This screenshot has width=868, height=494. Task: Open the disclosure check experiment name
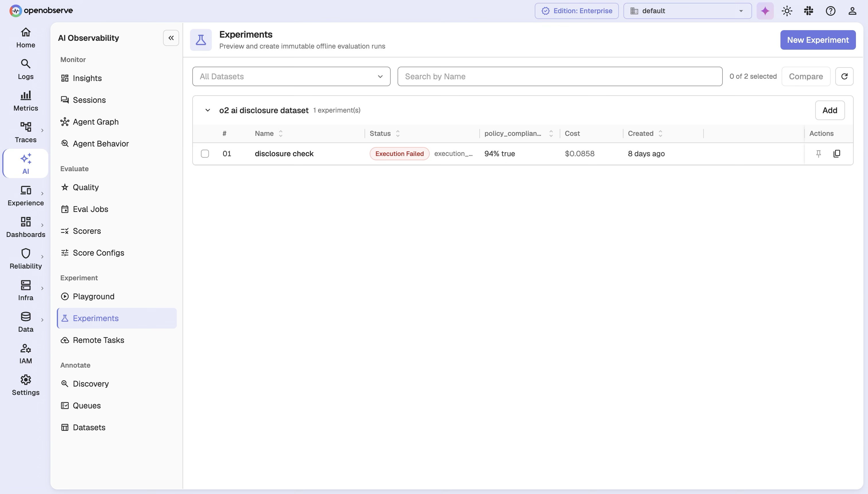click(284, 154)
